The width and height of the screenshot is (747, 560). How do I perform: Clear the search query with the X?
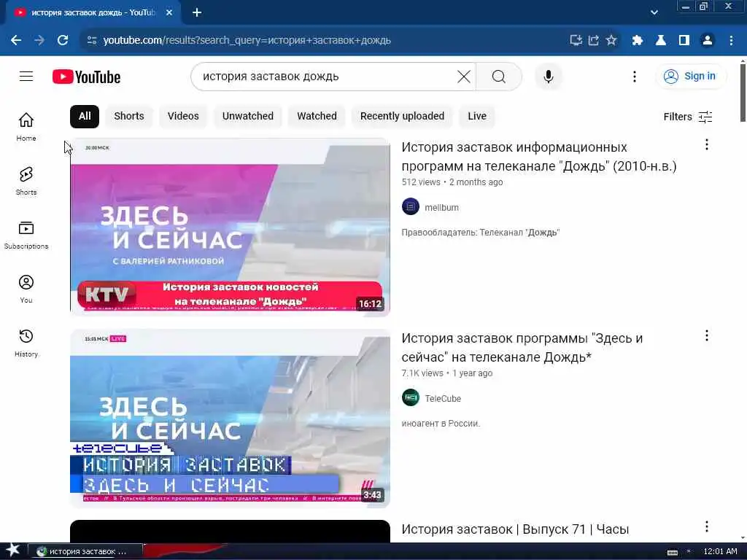coord(463,76)
